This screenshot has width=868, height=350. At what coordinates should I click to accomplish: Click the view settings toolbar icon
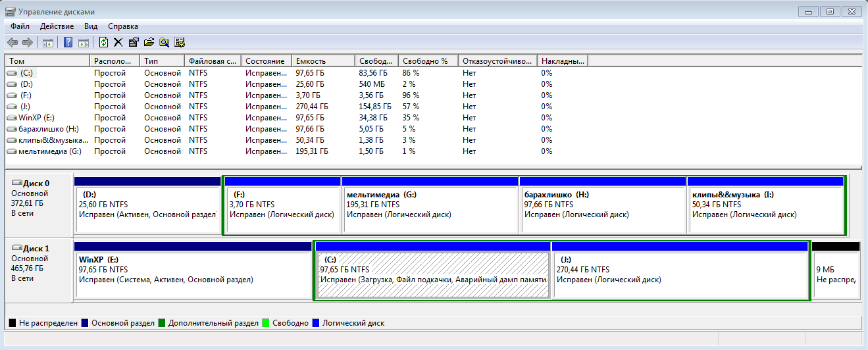(x=179, y=42)
